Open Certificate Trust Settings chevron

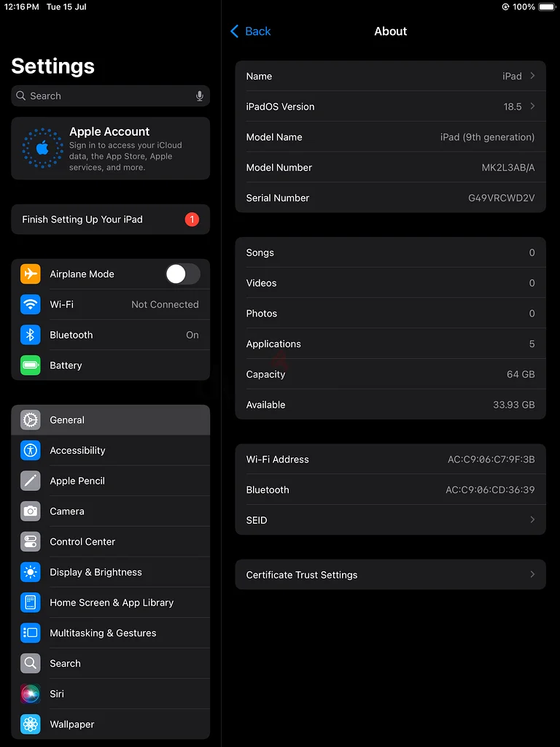pyautogui.click(x=532, y=575)
